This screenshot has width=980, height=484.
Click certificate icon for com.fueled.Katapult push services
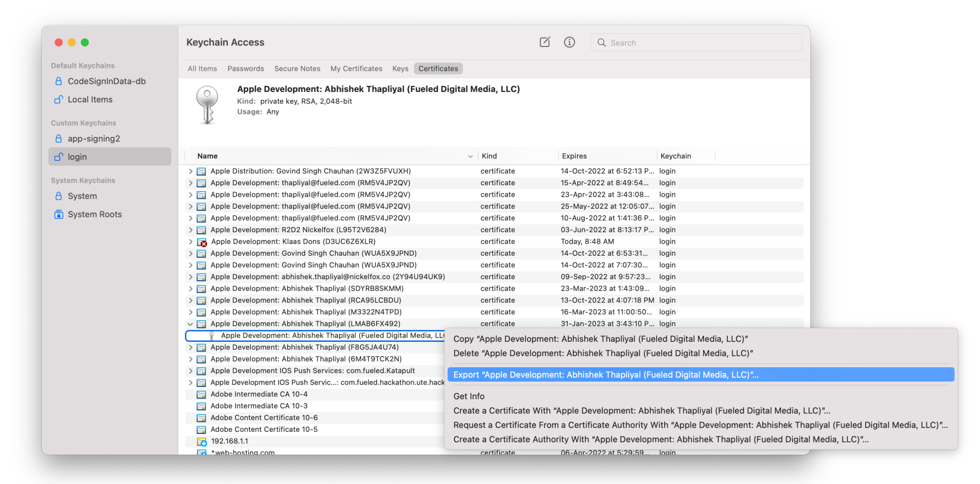coord(201,371)
